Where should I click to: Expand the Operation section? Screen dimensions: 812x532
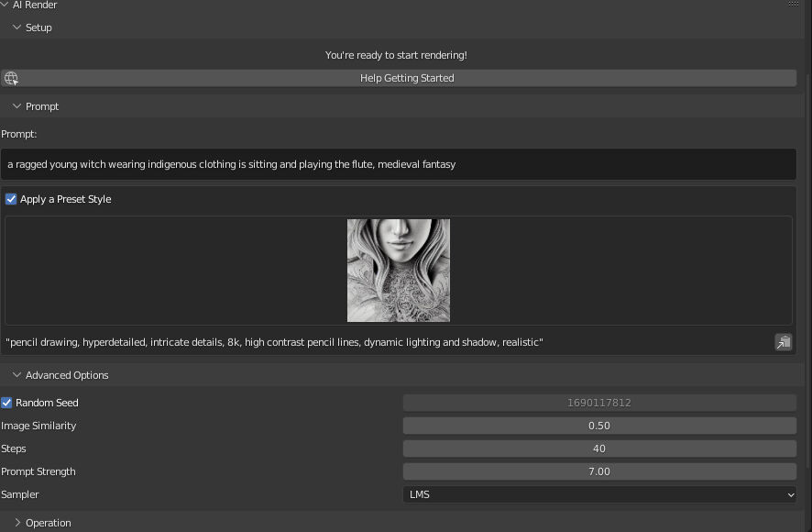pos(17,522)
